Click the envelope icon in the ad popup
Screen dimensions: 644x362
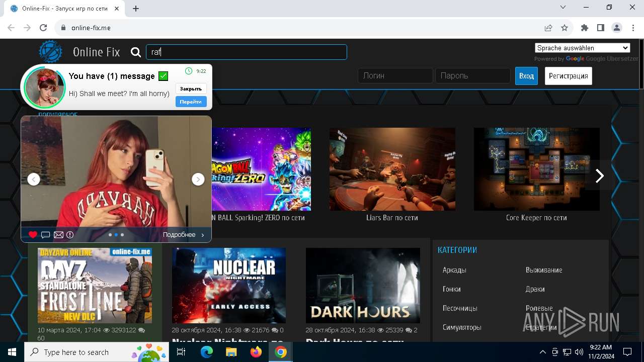(x=58, y=235)
